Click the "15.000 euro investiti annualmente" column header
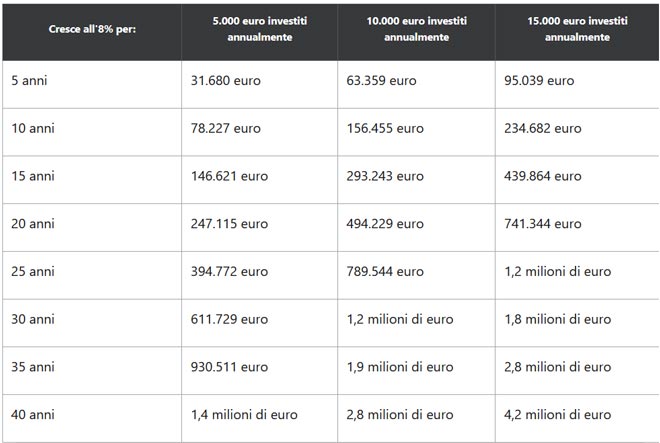660x443 pixels. (577, 29)
